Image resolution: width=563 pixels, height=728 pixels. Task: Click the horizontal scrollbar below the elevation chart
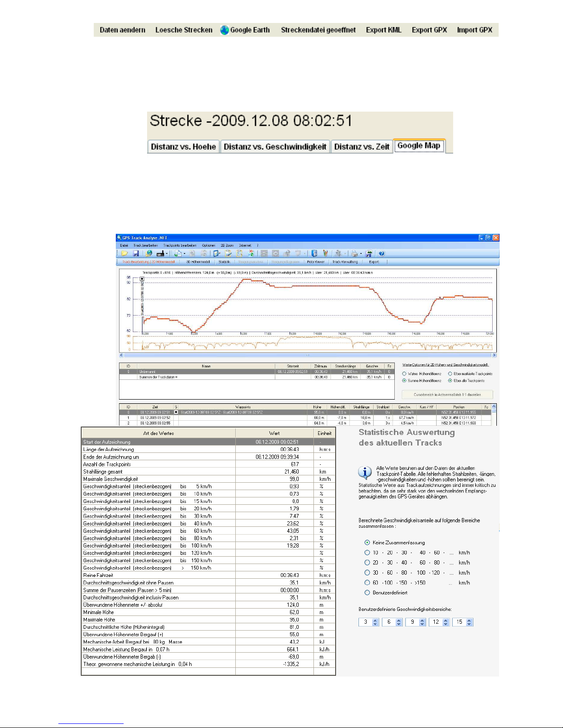point(308,355)
